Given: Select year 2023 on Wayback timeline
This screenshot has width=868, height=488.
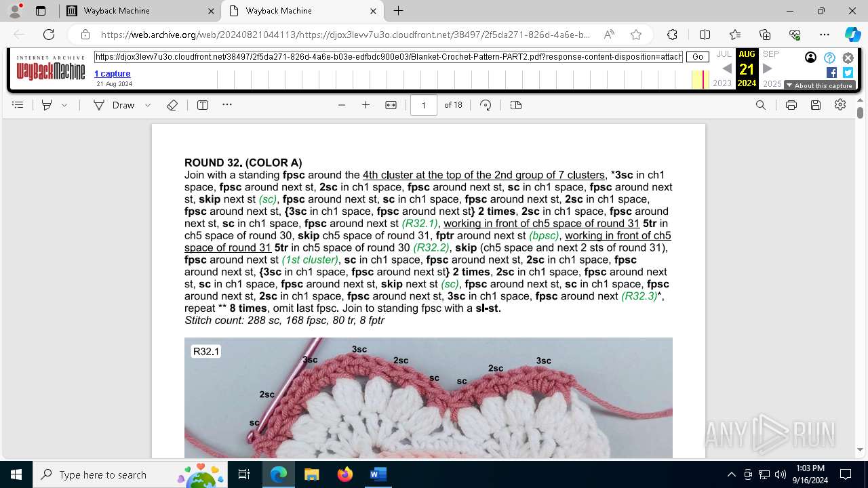Looking at the screenshot, I should [722, 83].
